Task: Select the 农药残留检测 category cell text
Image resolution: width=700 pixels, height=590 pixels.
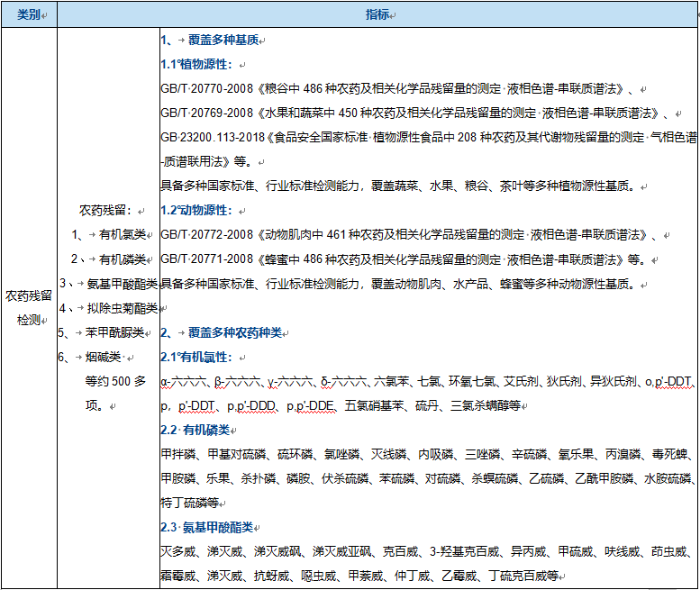Action: (29, 307)
